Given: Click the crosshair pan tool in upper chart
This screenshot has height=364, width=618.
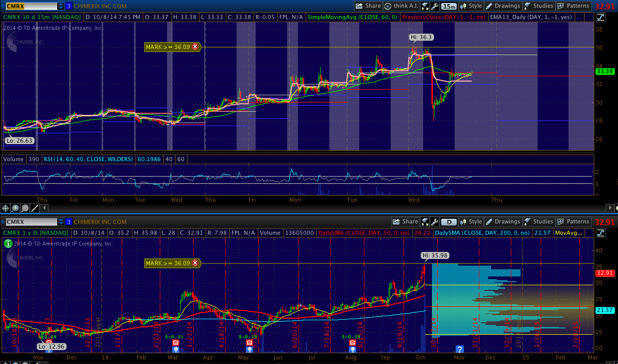Looking at the screenshot, I should click(6, 208).
